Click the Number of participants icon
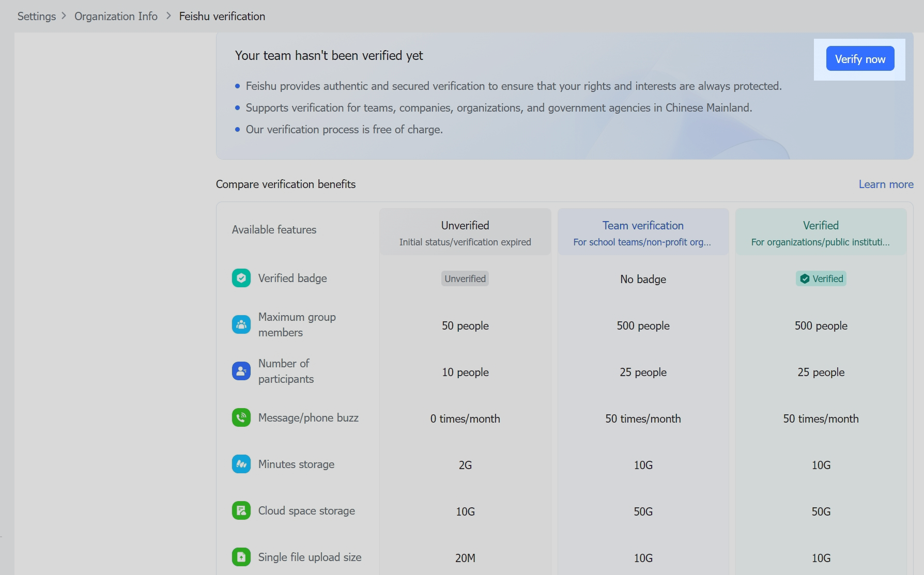The width and height of the screenshot is (924, 575). click(x=241, y=371)
